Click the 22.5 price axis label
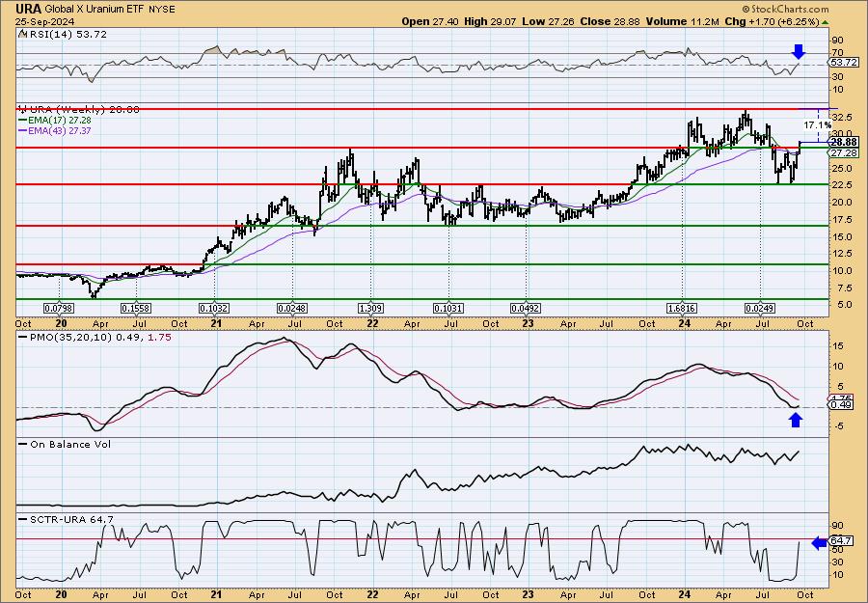 (840, 185)
